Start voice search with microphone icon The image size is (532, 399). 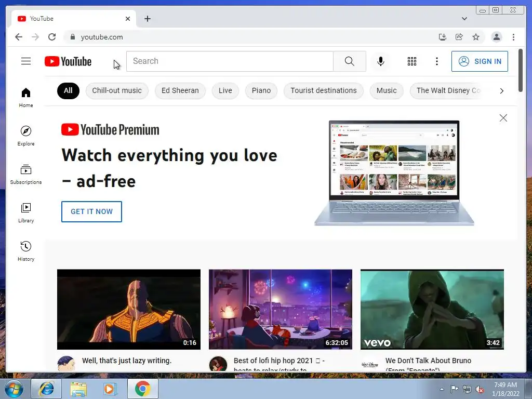click(381, 61)
